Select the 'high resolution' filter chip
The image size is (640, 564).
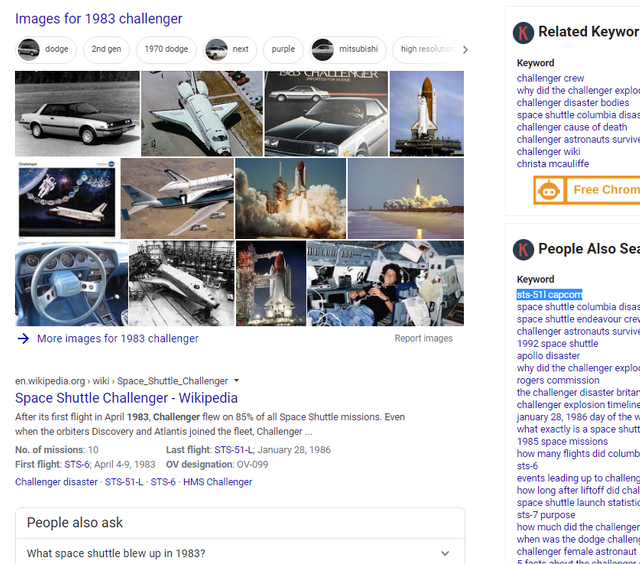click(426, 49)
